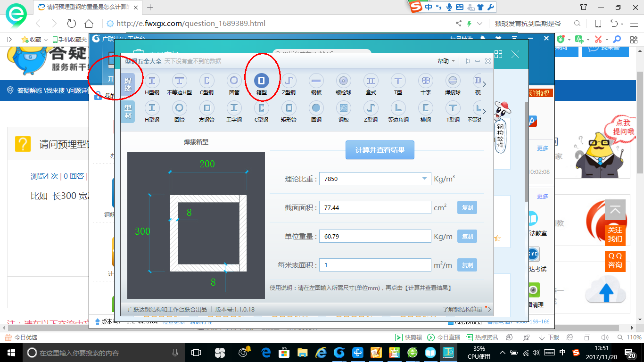Open a new browser tab with plus

150,7
